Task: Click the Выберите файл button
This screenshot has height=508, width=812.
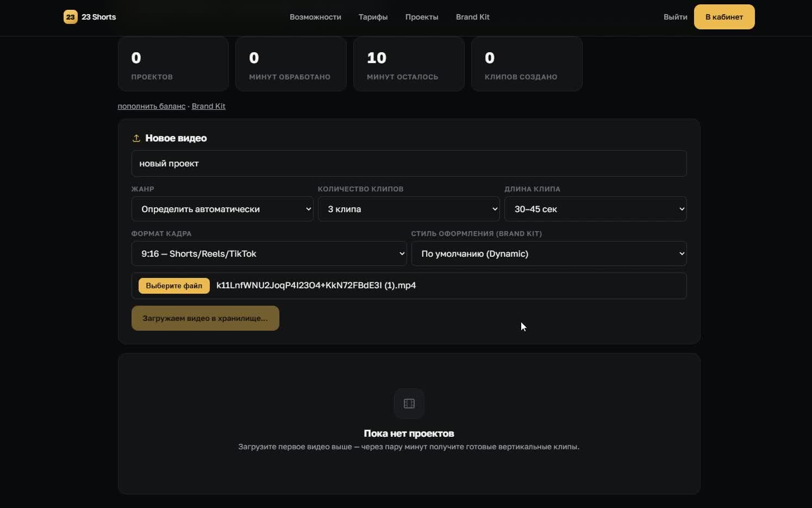Action: click(174, 286)
